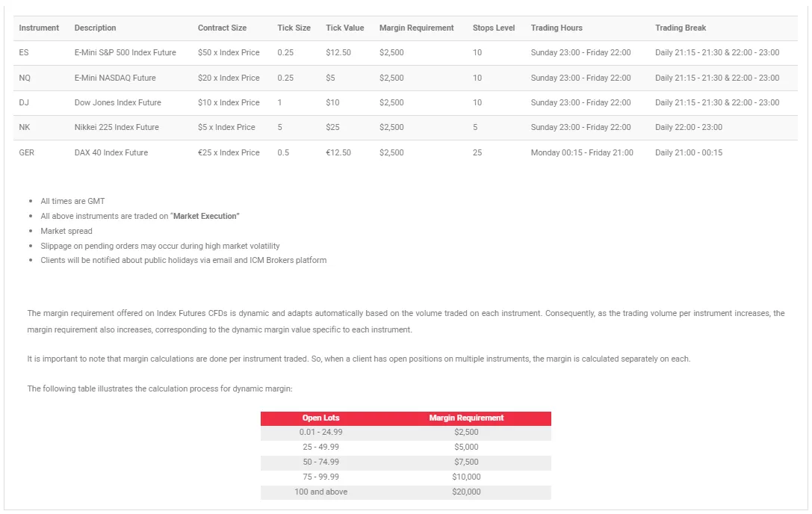Click the red Margin Requirement header
The width and height of the screenshot is (812, 514).
point(466,418)
